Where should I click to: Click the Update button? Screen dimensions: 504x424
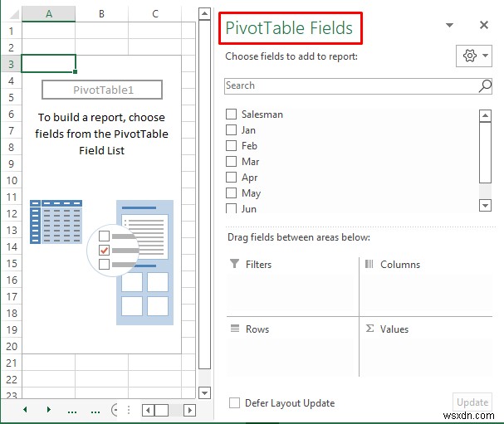click(472, 402)
